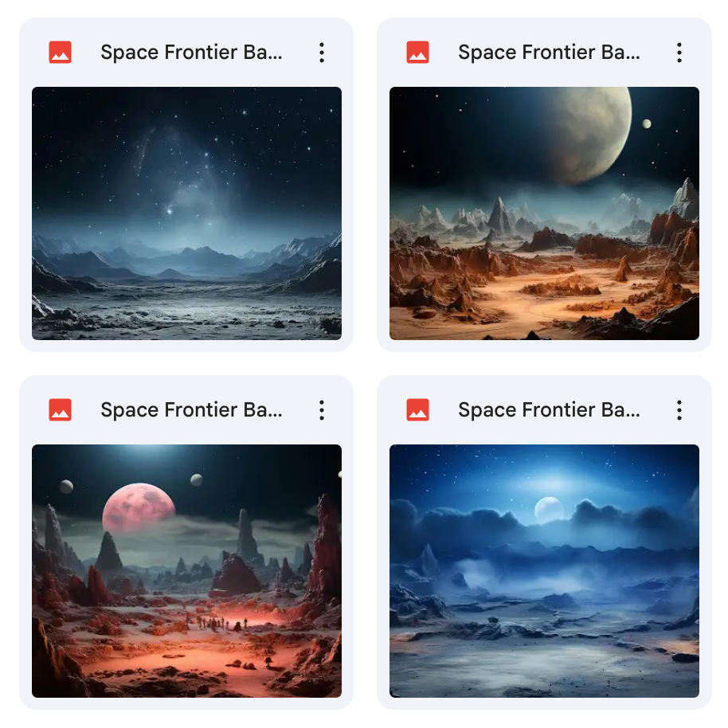Open the more actions menu on the blue cloudy moon card
The width and height of the screenshot is (728, 728).
(x=679, y=410)
